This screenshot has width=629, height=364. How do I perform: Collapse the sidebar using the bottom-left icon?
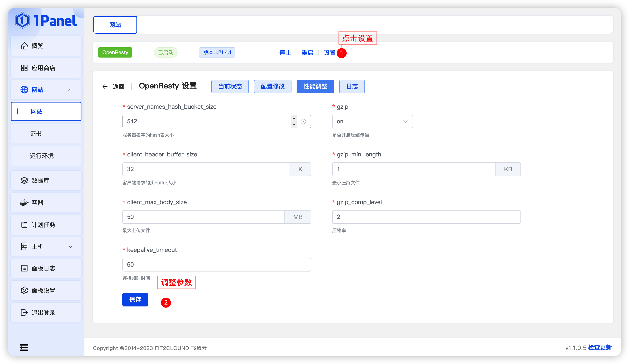click(24, 348)
